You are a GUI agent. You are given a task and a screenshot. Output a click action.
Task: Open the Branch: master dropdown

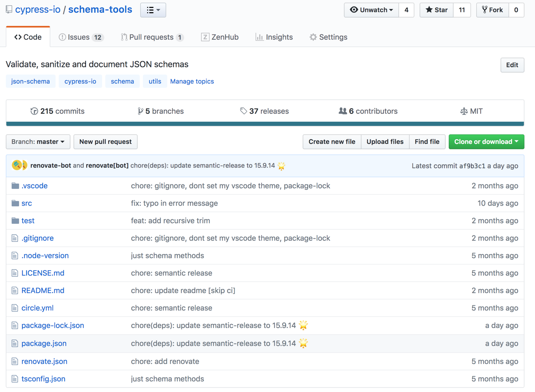38,142
